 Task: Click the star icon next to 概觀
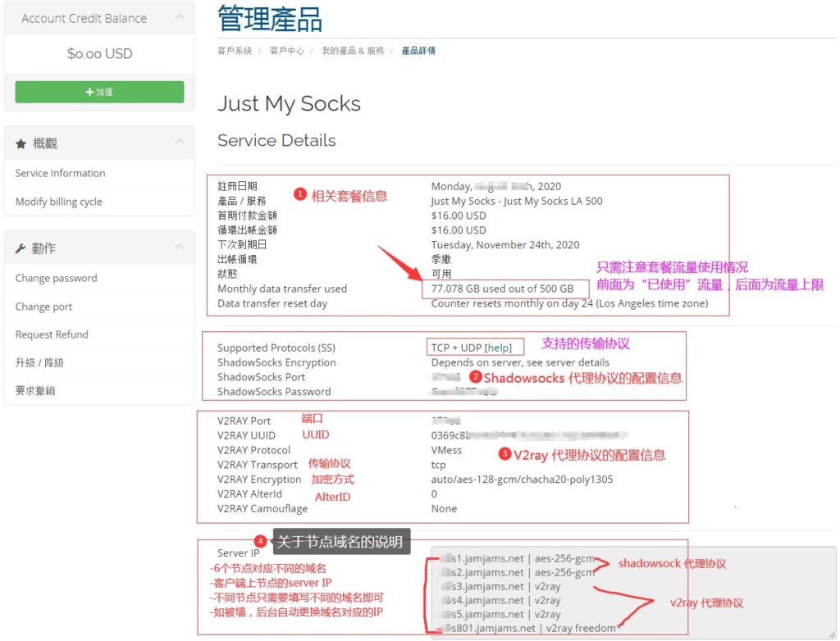21,143
